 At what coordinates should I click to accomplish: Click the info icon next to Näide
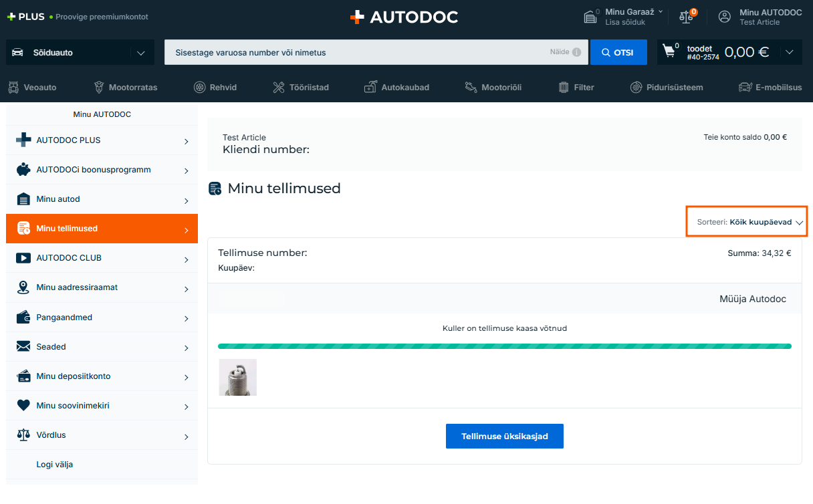[x=576, y=52]
